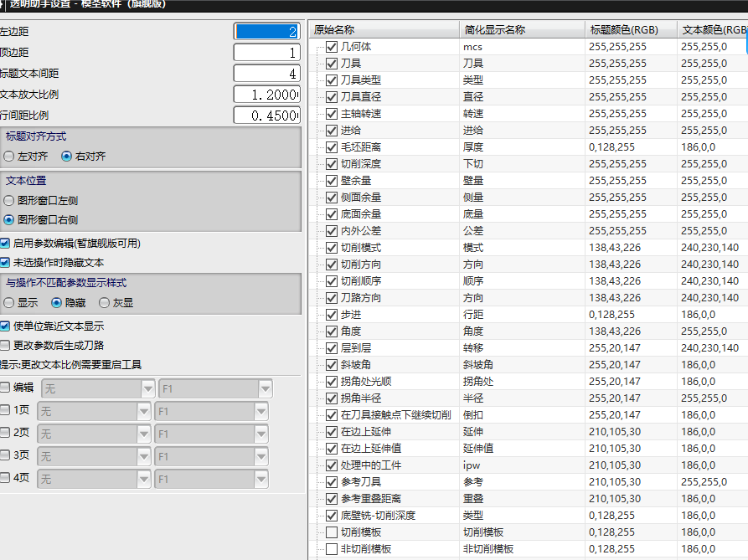Check the 非切削模板 row checkbox
This screenshot has width=748, height=560.
332,549
